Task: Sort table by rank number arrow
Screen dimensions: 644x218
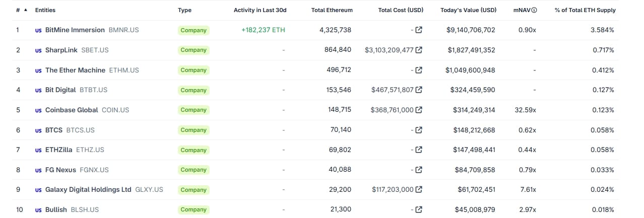Action: pyautogui.click(x=26, y=10)
